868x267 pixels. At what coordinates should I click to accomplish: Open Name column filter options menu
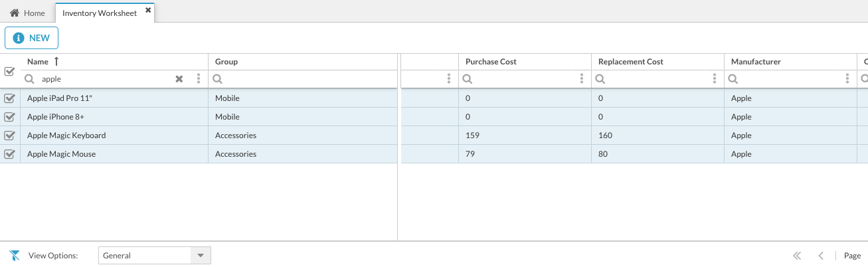[x=199, y=79]
